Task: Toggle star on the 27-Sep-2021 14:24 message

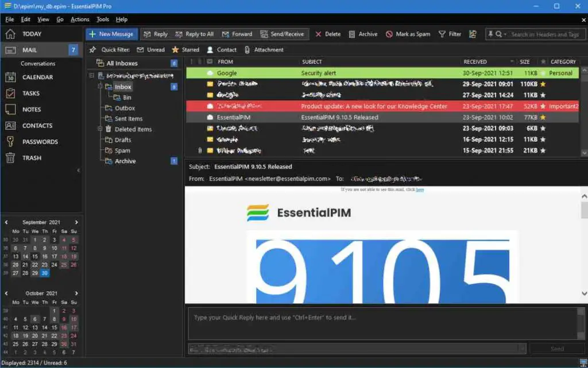Action: [543, 95]
